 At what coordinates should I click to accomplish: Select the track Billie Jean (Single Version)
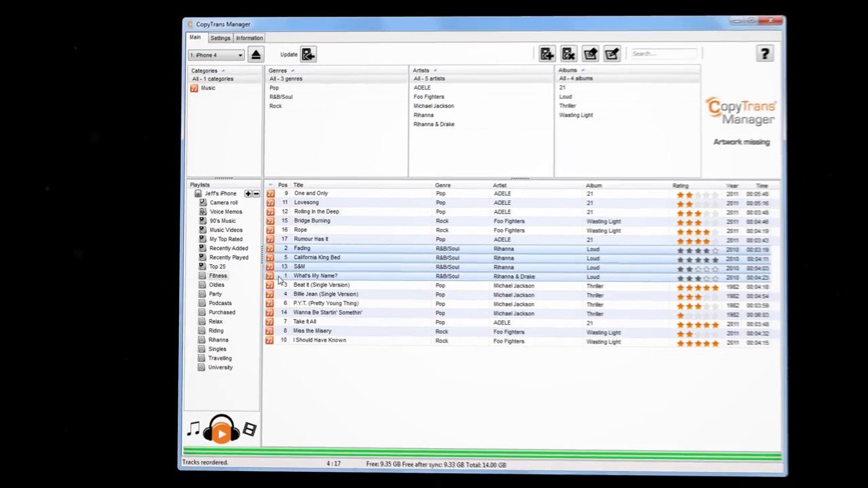point(325,294)
